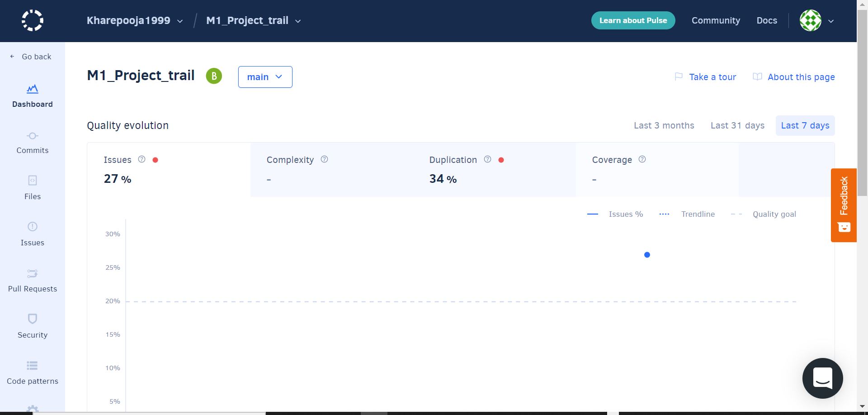868x415 pixels.
Task: Open the Dashboard chart icon
Action: pos(33,89)
